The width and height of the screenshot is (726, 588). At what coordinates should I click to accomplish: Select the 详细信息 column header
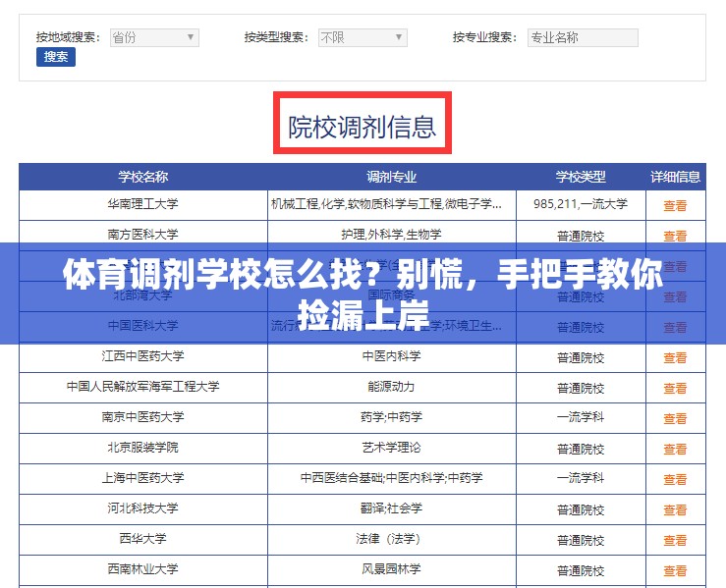point(676,177)
